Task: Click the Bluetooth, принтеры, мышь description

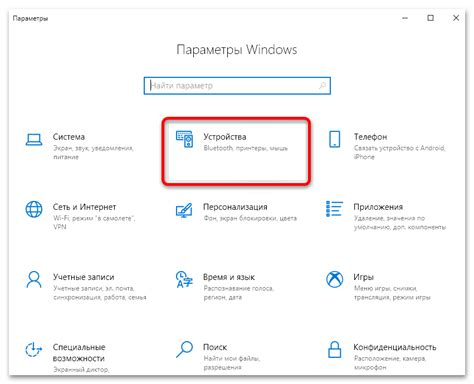Action: click(245, 148)
